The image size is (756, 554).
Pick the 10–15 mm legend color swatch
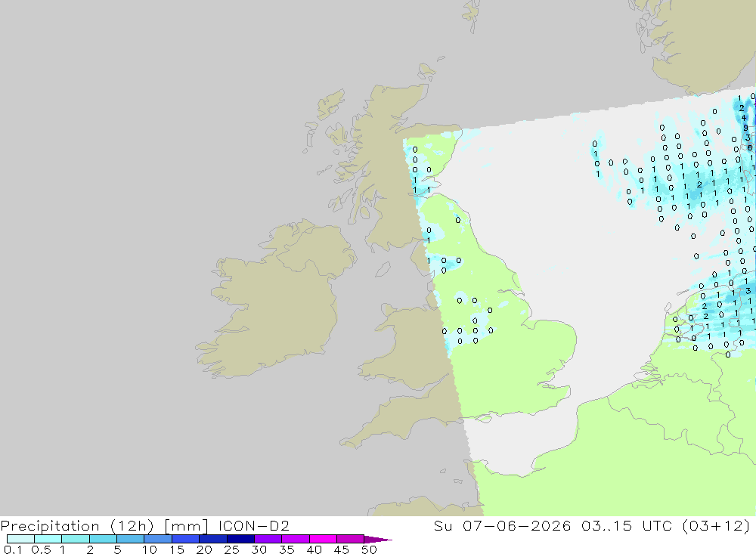point(158,539)
